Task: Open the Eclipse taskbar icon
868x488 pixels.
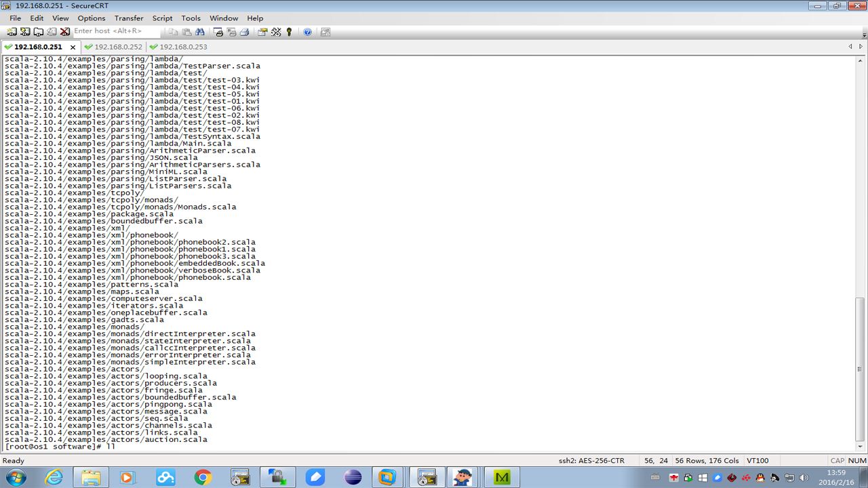Action: 353,477
